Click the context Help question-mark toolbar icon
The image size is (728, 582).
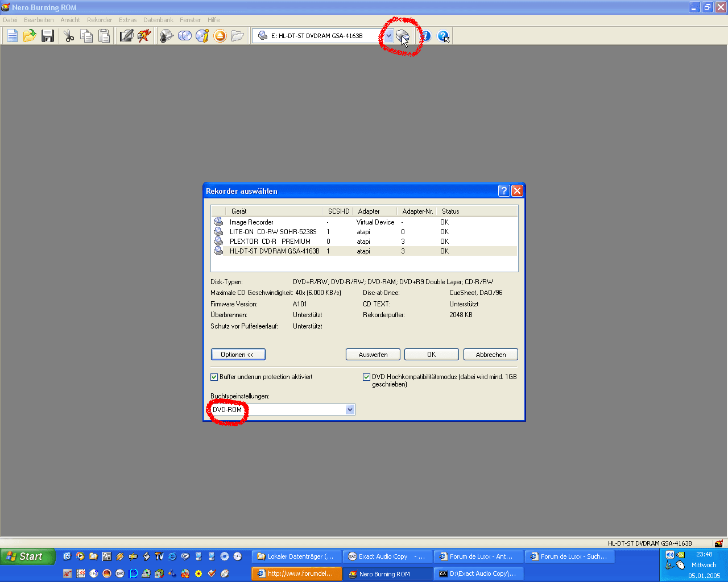[x=444, y=36]
